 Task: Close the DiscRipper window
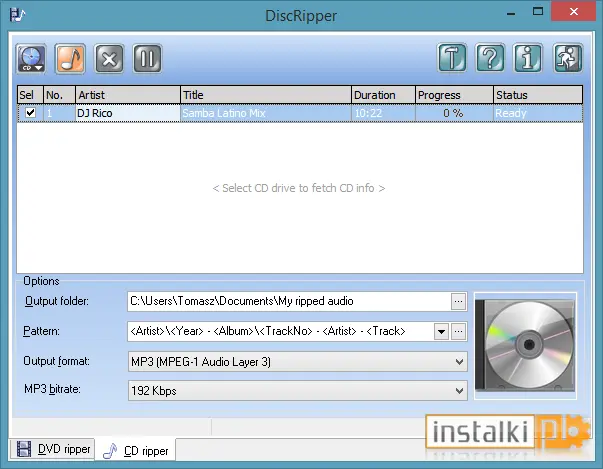pyautogui.click(x=573, y=12)
